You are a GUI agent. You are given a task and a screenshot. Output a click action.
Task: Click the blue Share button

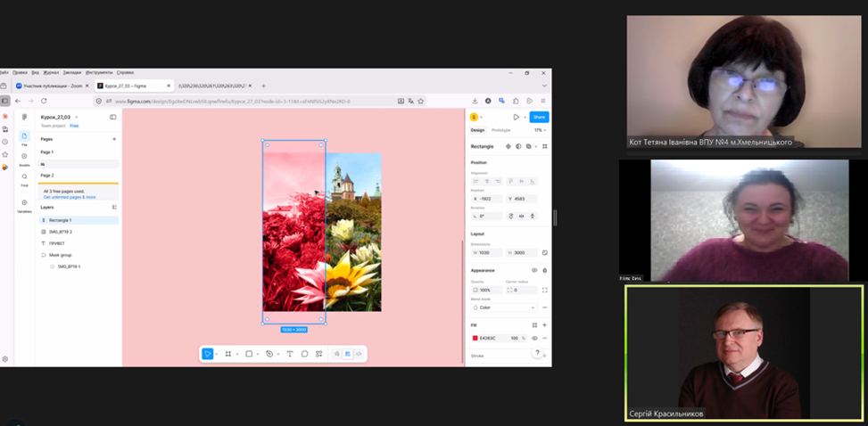539,117
